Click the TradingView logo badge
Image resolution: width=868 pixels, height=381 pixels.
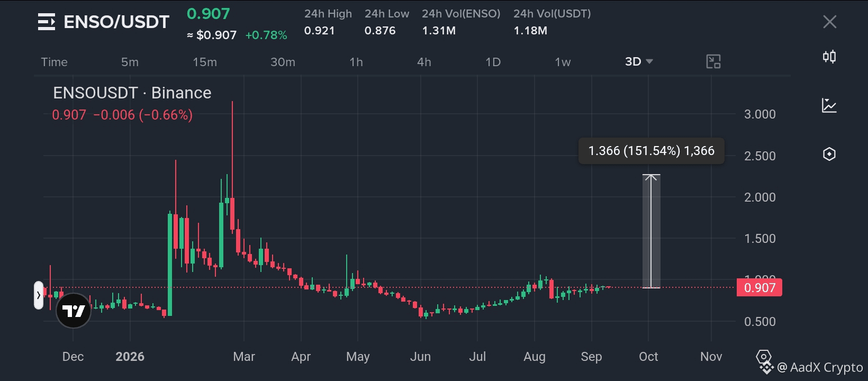pyautogui.click(x=74, y=311)
